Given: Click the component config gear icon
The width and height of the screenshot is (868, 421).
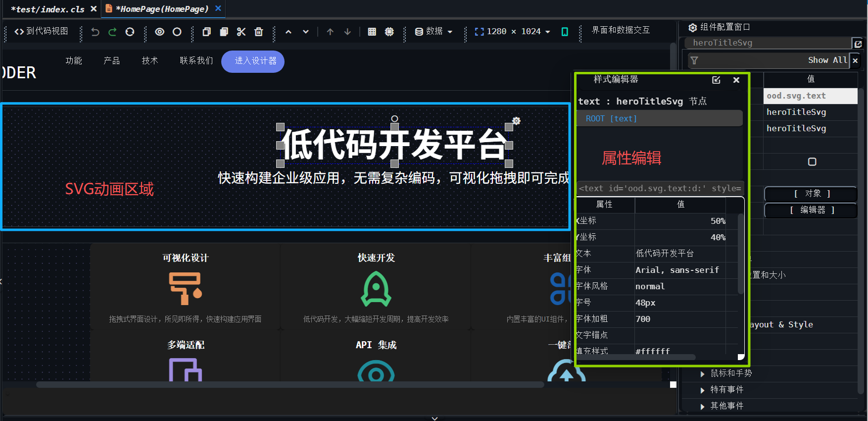Looking at the screenshot, I should pyautogui.click(x=692, y=27).
